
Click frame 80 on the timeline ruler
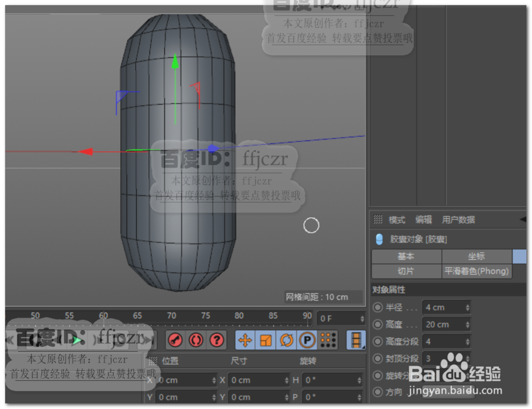coord(239,316)
